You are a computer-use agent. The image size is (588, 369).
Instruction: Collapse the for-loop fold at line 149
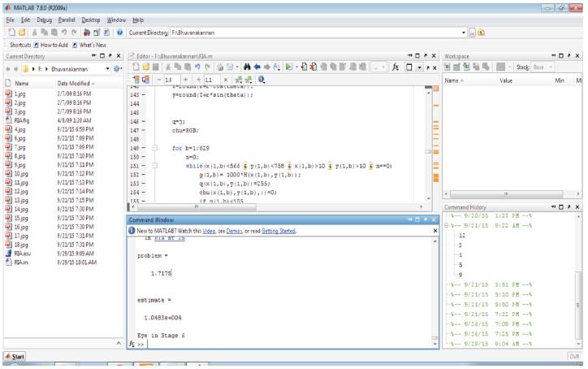coord(154,148)
